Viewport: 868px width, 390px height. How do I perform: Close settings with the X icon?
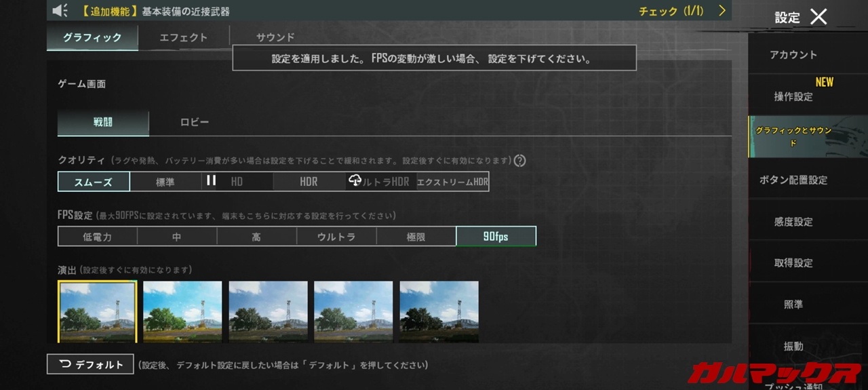click(x=818, y=17)
